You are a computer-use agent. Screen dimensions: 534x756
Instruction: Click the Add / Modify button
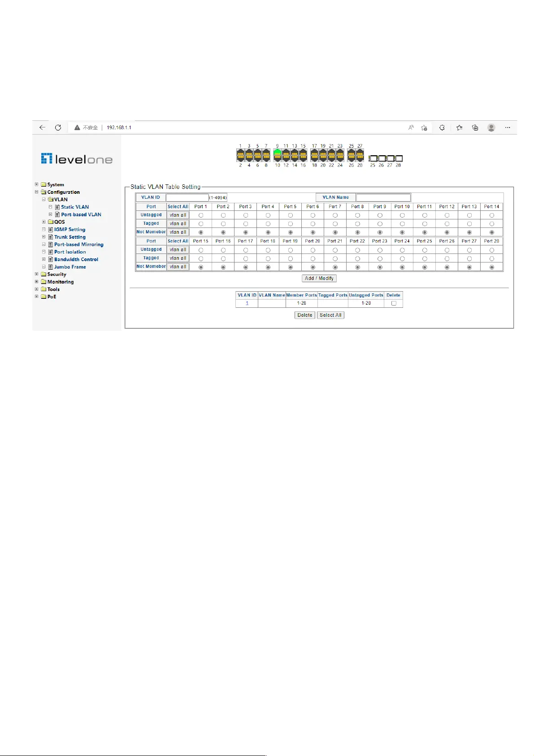click(319, 279)
